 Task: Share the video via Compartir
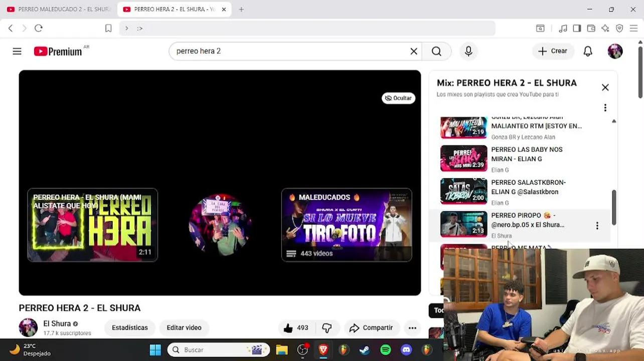[371, 328]
